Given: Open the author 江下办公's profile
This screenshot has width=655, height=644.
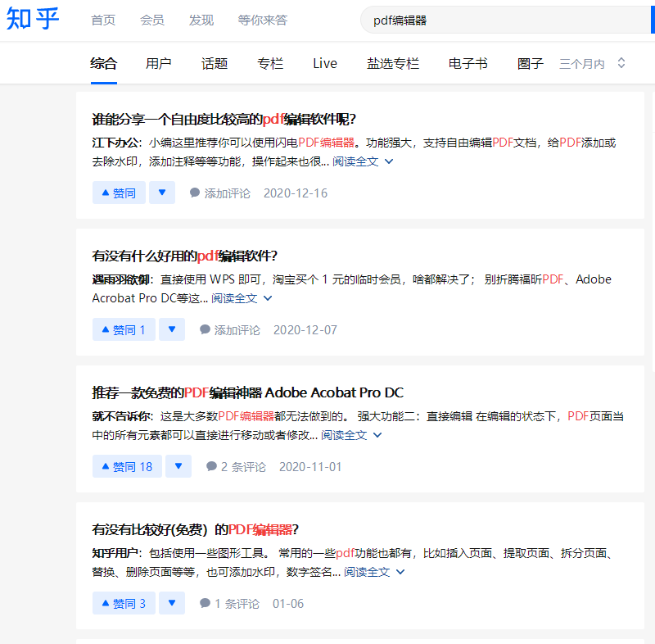Looking at the screenshot, I should [x=115, y=141].
